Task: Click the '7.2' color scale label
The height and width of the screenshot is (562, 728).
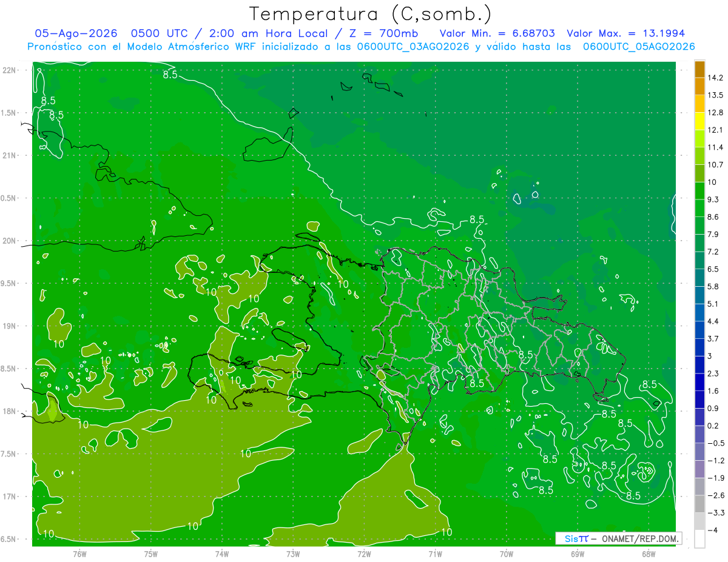Action: coord(713,252)
